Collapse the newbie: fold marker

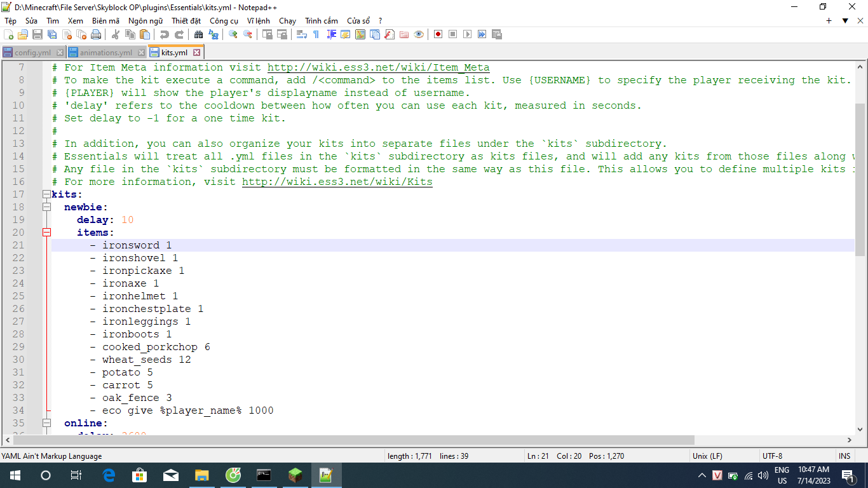pos(46,207)
